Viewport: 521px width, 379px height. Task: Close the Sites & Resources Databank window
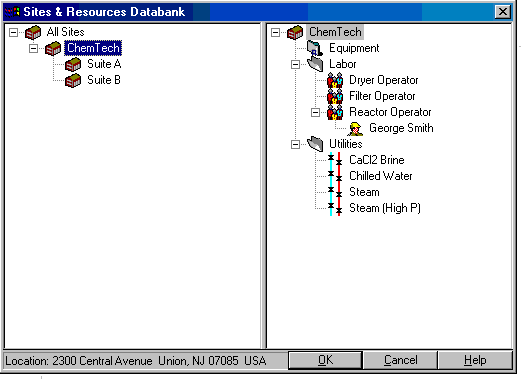pyautogui.click(x=503, y=12)
